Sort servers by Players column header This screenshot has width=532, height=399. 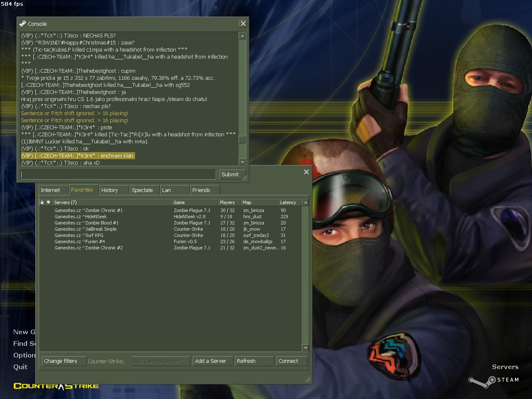(x=229, y=202)
